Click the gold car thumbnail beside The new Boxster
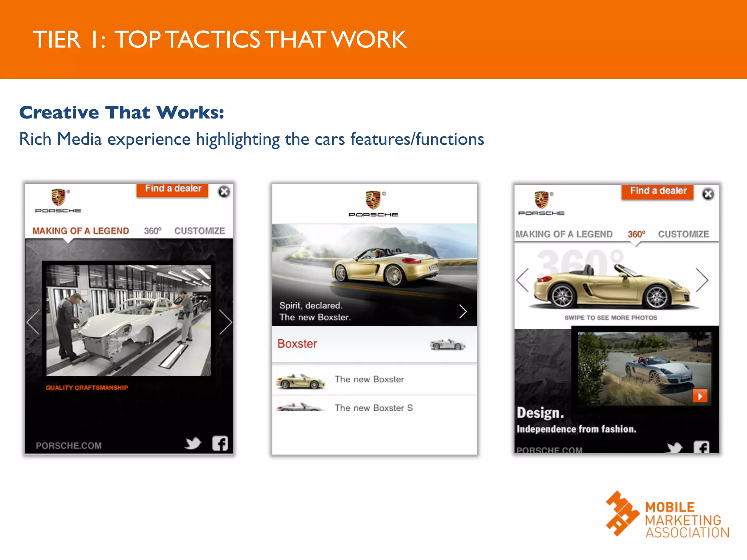Viewport: 747px width, 560px height. click(300, 381)
